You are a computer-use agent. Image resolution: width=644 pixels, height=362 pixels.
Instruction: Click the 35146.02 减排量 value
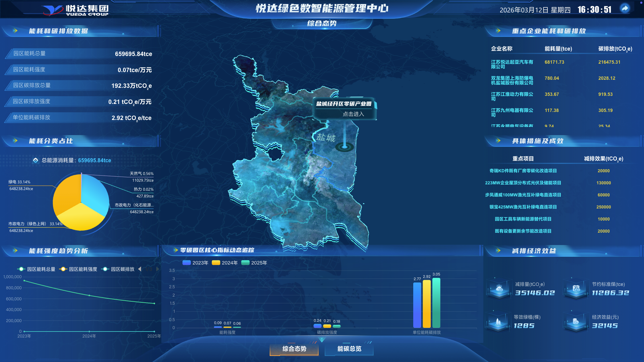pyautogui.click(x=535, y=293)
